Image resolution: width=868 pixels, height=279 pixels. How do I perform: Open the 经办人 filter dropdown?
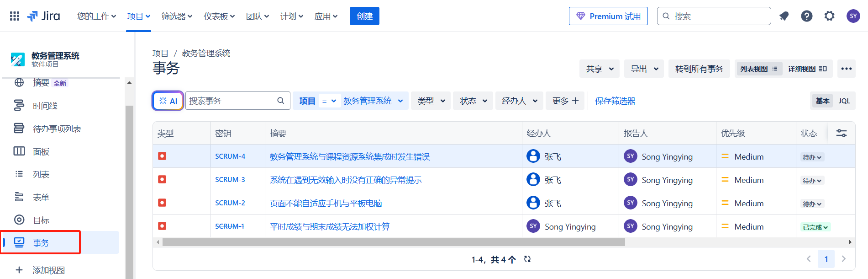[520, 101]
